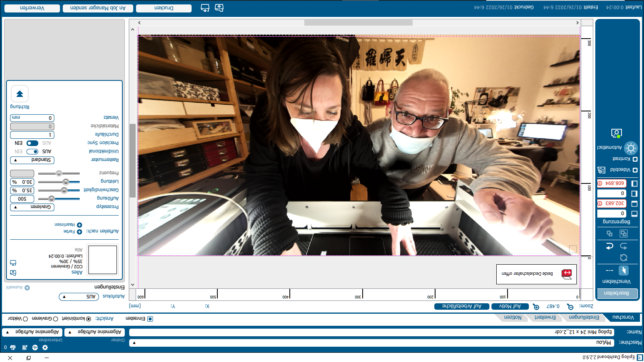Open the Autofokus AUS dropdown
Viewport: 644px width, 362px height.
(x=79, y=297)
